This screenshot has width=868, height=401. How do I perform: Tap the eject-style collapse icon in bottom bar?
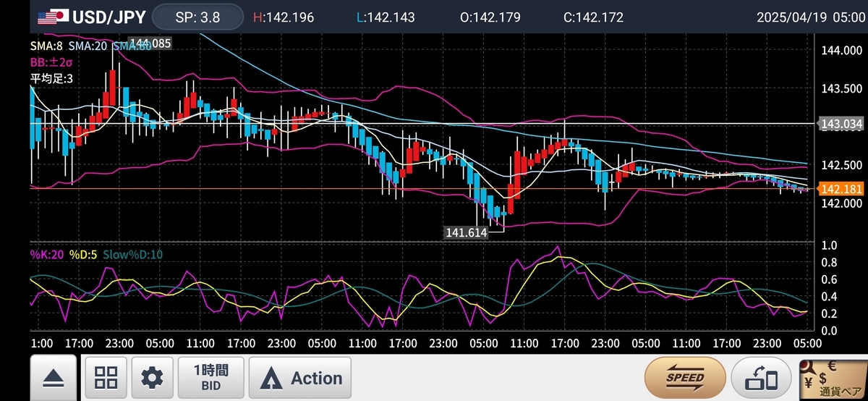(x=54, y=377)
